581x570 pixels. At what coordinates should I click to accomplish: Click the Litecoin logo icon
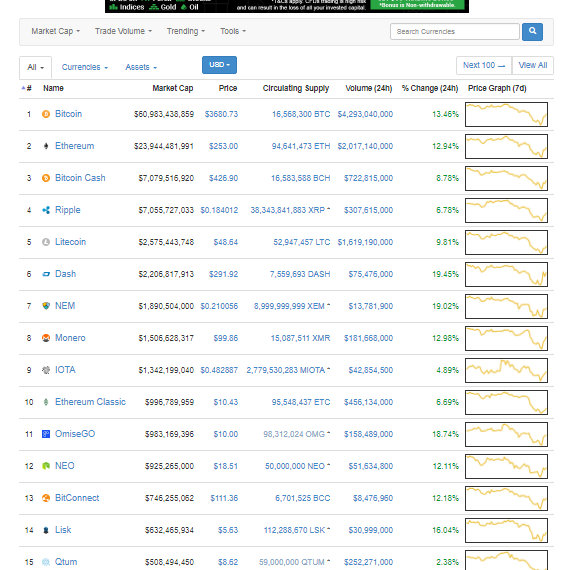click(46, 242)
